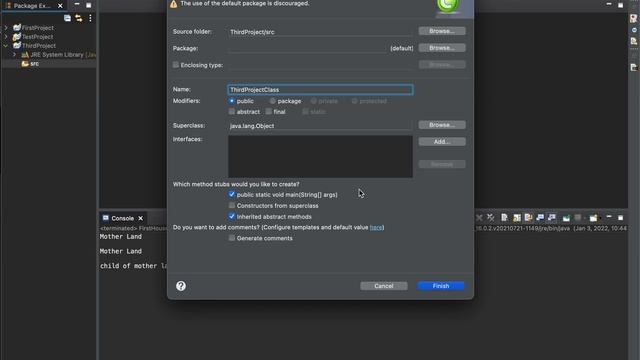This screenshot has height=360, width=640.
Task: Click the Package text field
Action: 307,48
